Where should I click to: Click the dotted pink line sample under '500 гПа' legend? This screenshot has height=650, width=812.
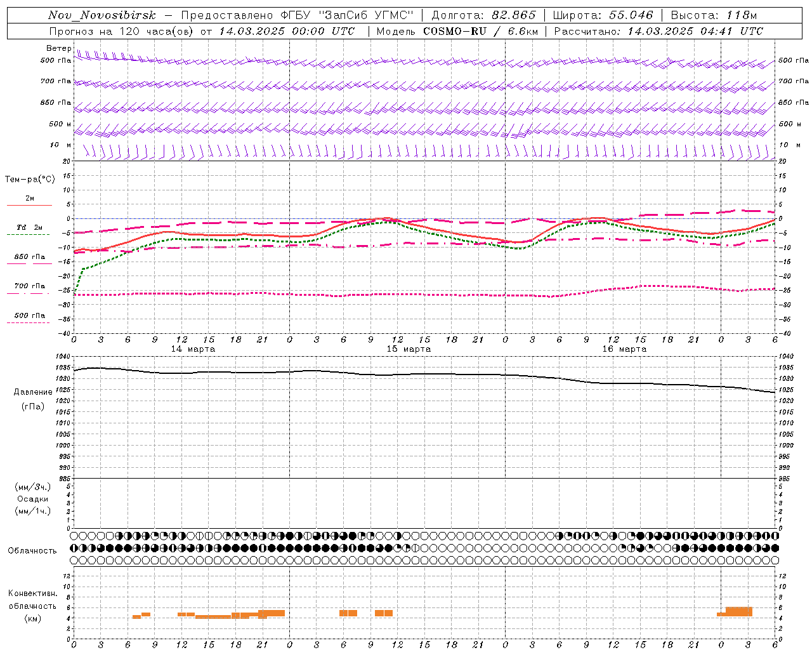29,322
